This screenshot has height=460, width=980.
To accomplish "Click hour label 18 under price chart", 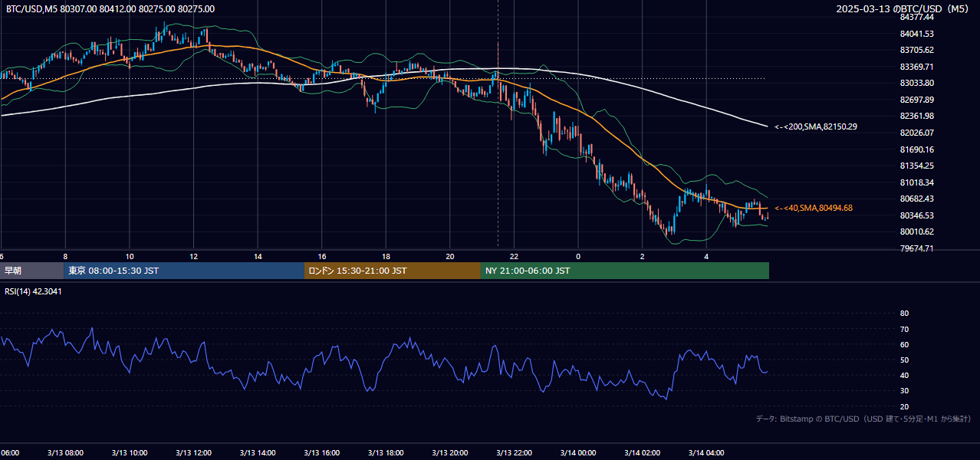I will tap(386, 256).
